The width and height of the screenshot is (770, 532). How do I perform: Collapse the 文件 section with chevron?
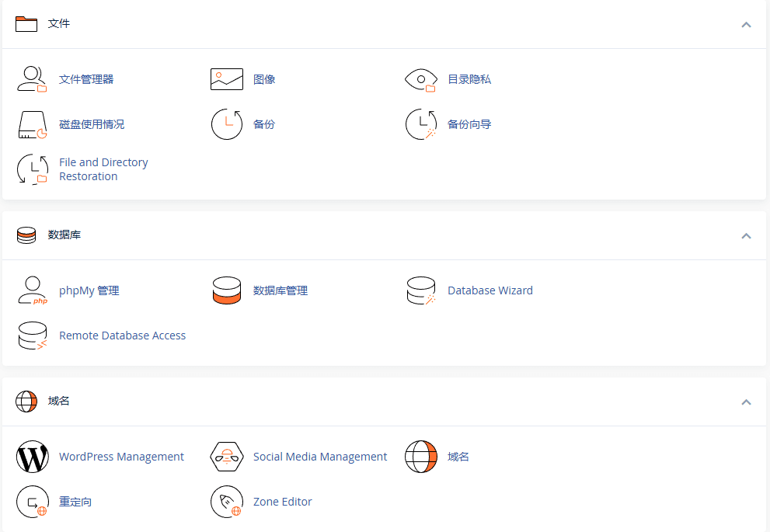(x=746, y=24)
